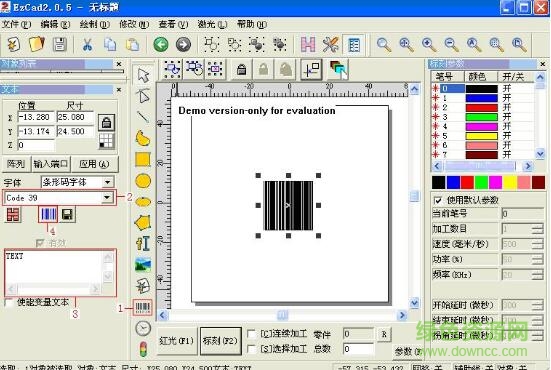Click the lock aspect ratio icon
Screen dimensions: 551x370
[x=106, y=123]
